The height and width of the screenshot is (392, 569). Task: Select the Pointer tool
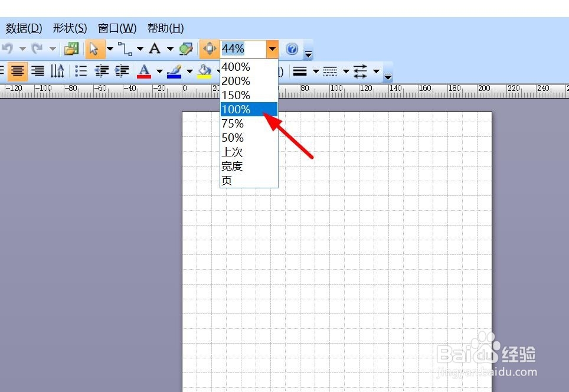point(96,49)
